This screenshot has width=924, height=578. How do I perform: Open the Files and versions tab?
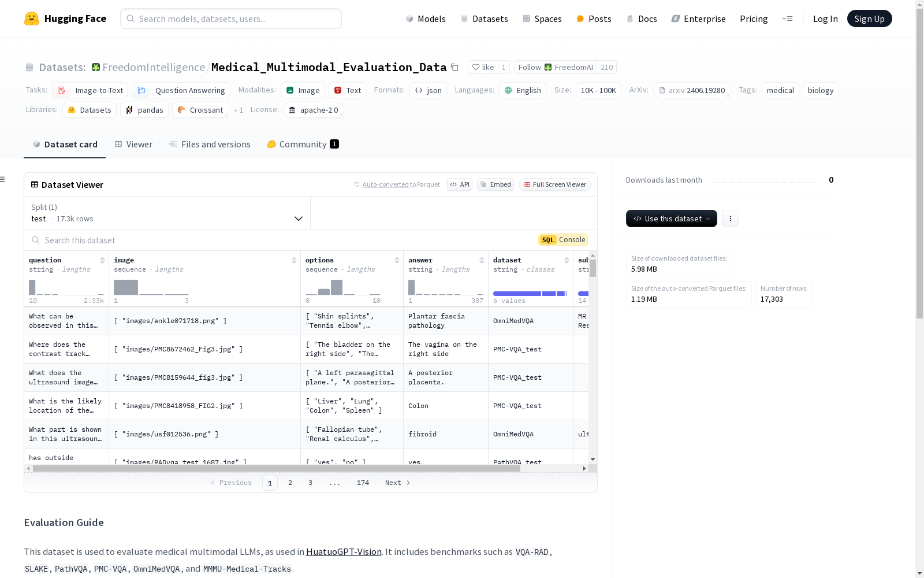tap(210, 144)
